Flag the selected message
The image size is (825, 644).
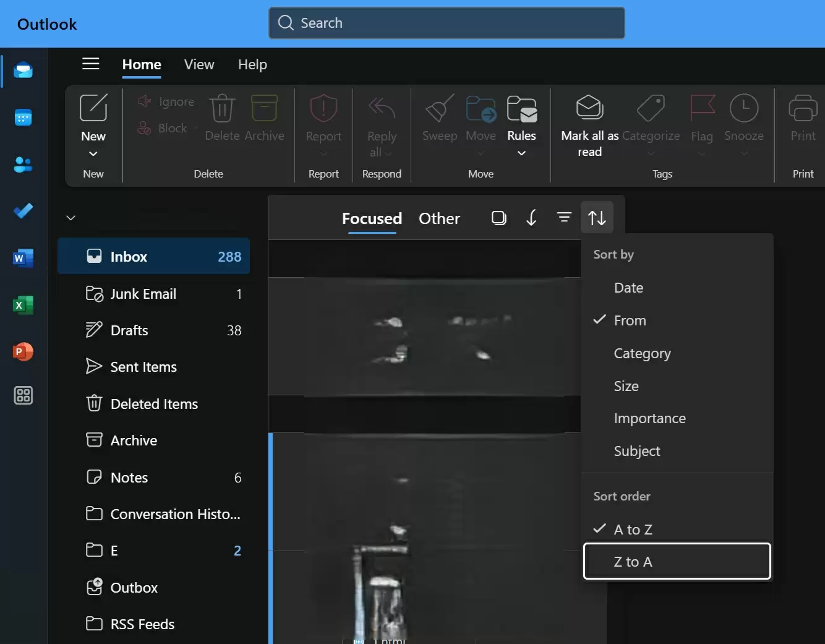pyautogui.click(x=702, y=121)
